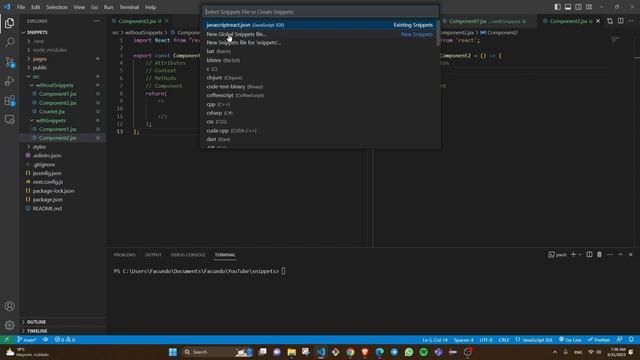Pick csharp in the snippets list
The image size is (640, 360).
pyautogui.click(x=320, y=113)
